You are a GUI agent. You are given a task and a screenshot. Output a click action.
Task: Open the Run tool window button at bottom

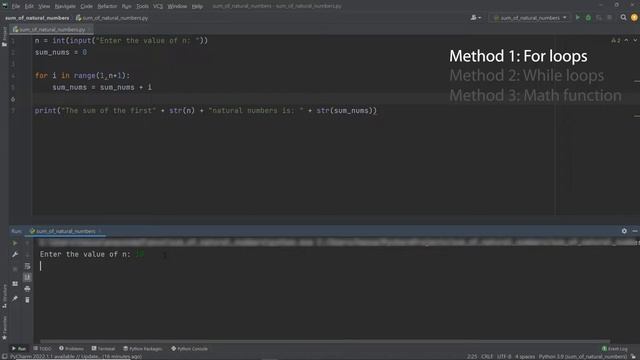pos(19,349)
